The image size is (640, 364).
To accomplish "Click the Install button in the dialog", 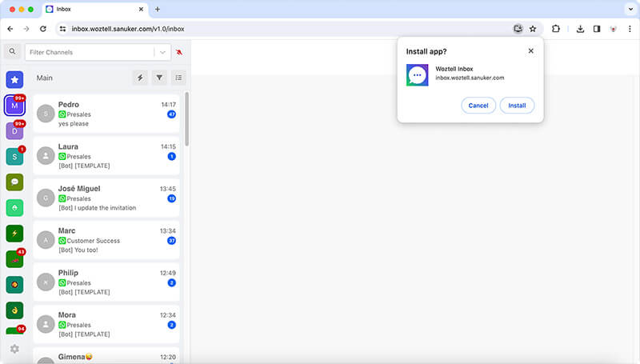I will [x=517, y=106].
